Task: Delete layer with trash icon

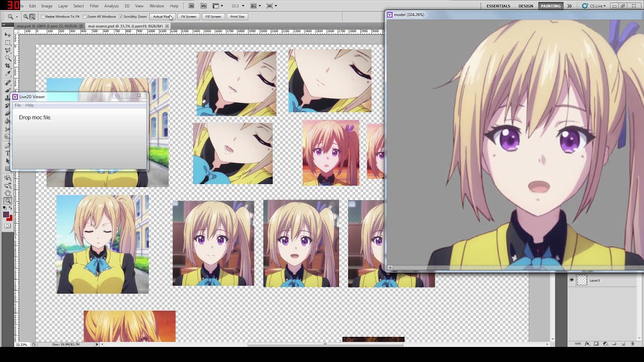Action: (x=632, y=344)
